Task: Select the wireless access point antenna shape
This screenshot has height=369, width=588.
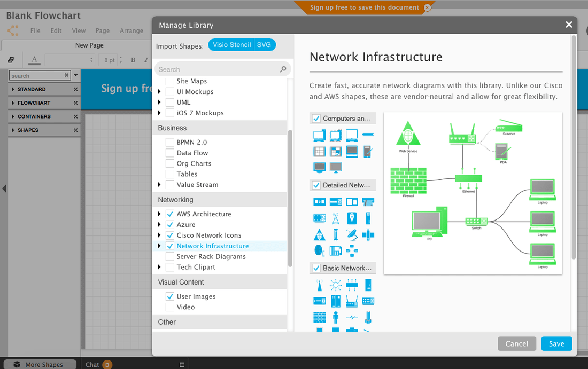Action: tap(320, 285)
